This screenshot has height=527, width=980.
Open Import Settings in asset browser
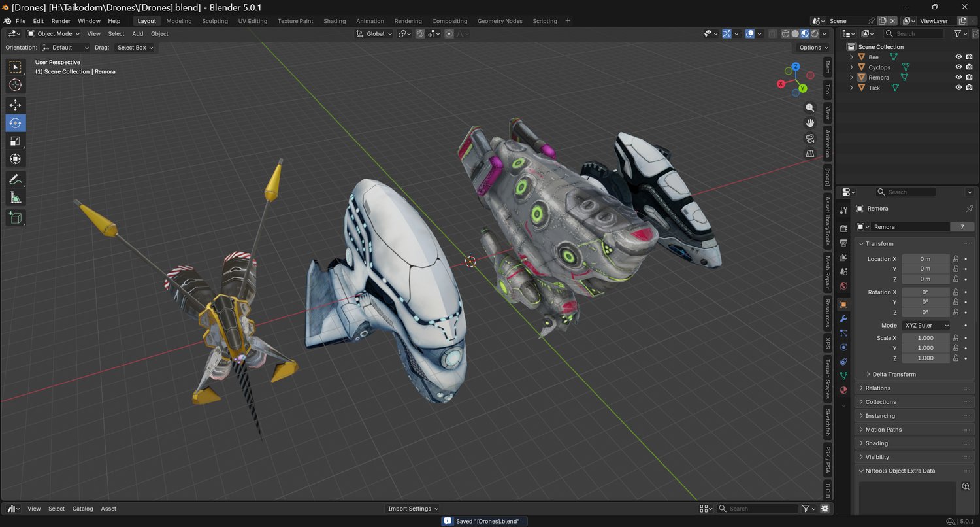click(413, 509)
